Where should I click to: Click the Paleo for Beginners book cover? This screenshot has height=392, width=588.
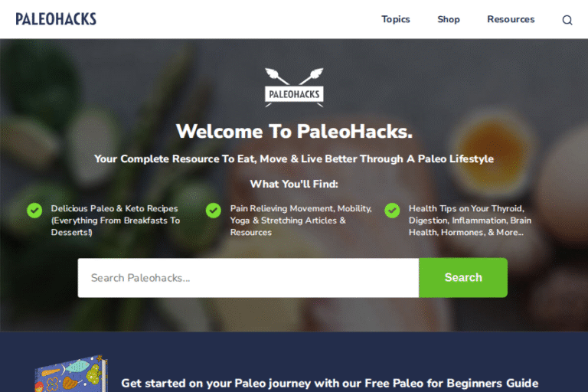click(71, 374)
